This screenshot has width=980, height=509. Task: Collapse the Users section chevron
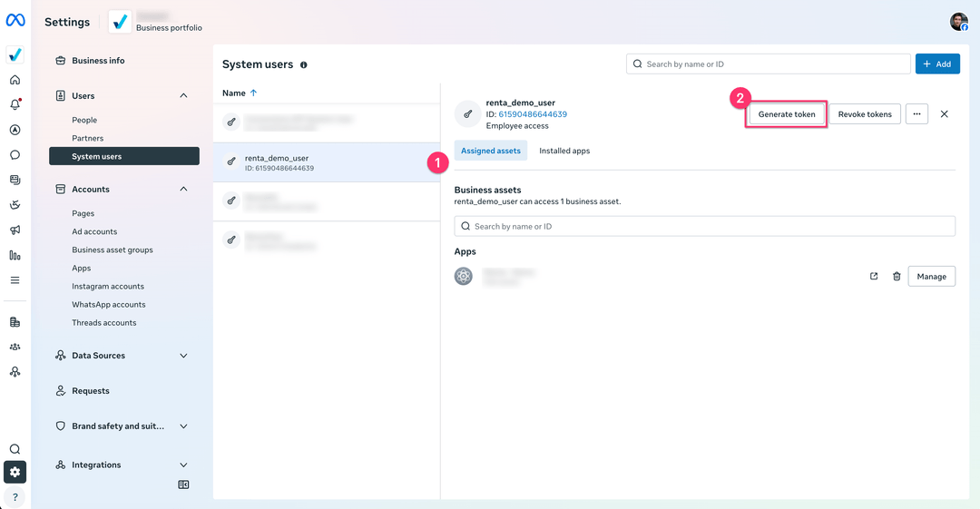(x=183, y=95)
